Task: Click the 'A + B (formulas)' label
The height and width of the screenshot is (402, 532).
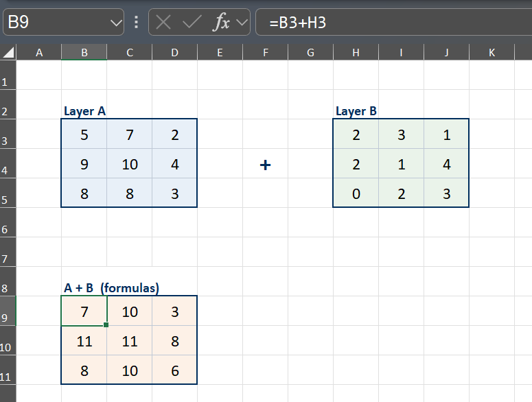Action: tap(111, 288)
